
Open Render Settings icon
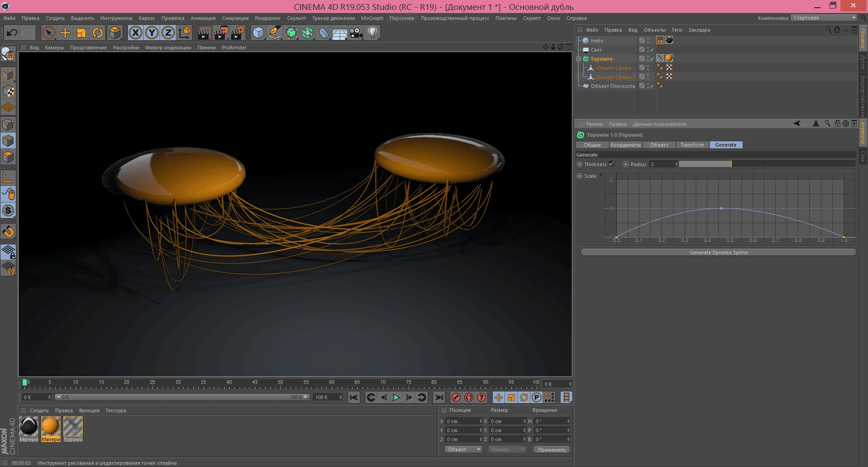pos(238,33)
